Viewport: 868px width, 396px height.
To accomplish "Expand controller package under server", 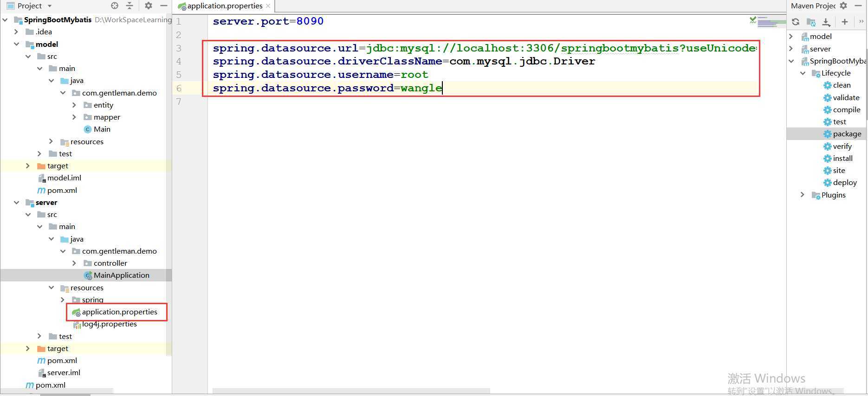I will pos(74,263).
